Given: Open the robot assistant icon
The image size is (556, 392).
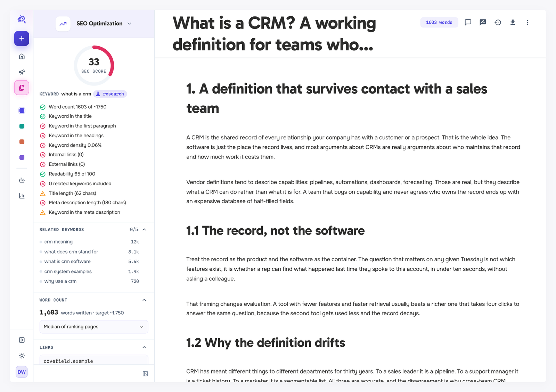Looking at the screenshot, I should pos(22,180).
